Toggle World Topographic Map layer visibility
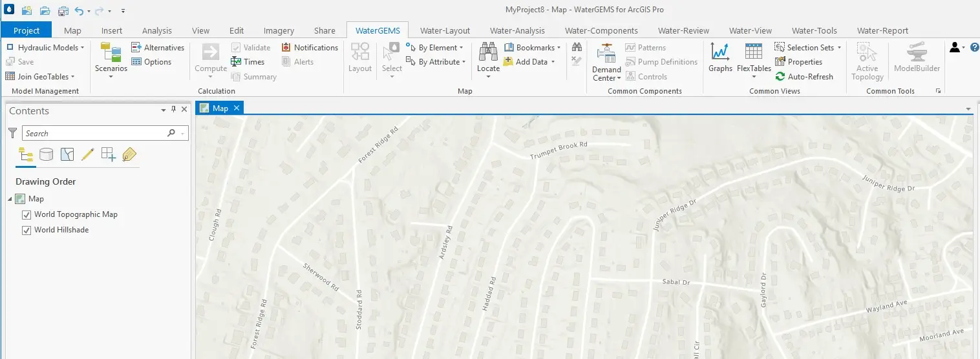 [x=27, y=214]
